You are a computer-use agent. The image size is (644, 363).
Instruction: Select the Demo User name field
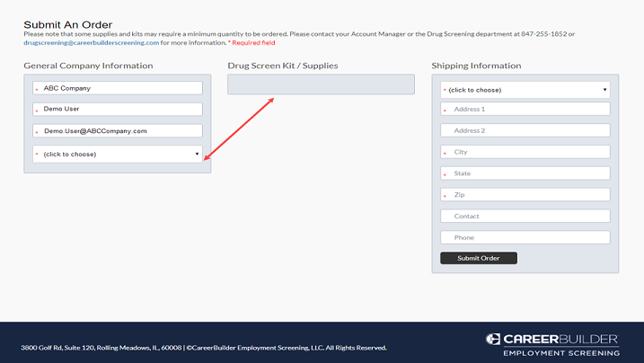pyautogui.click(x=118, y=109)
